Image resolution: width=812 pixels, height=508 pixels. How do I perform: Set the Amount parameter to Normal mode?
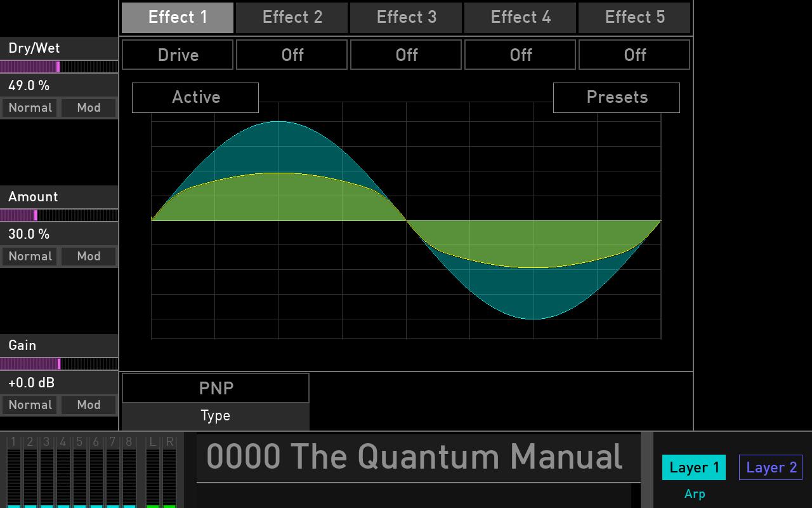click(30, 256)
